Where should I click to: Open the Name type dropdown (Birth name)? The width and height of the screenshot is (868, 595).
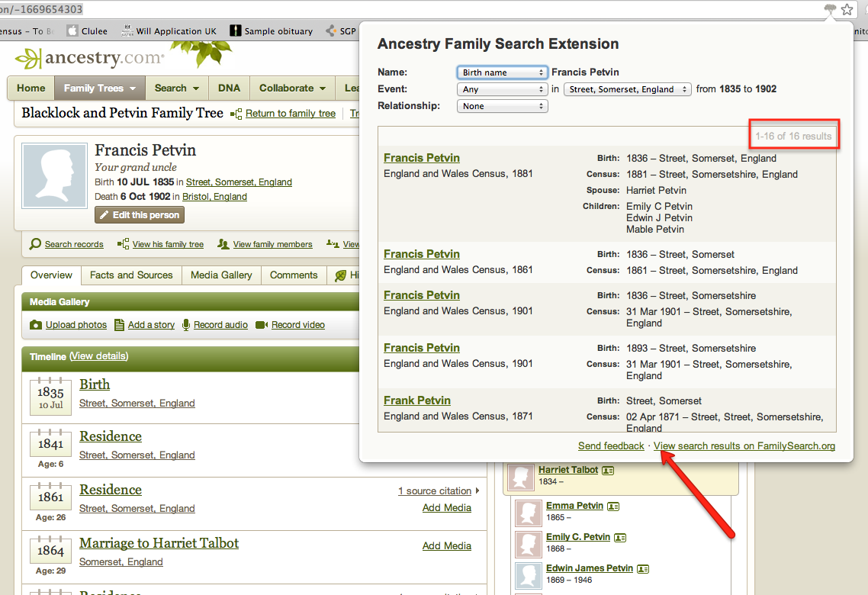(x=502, y=72)
